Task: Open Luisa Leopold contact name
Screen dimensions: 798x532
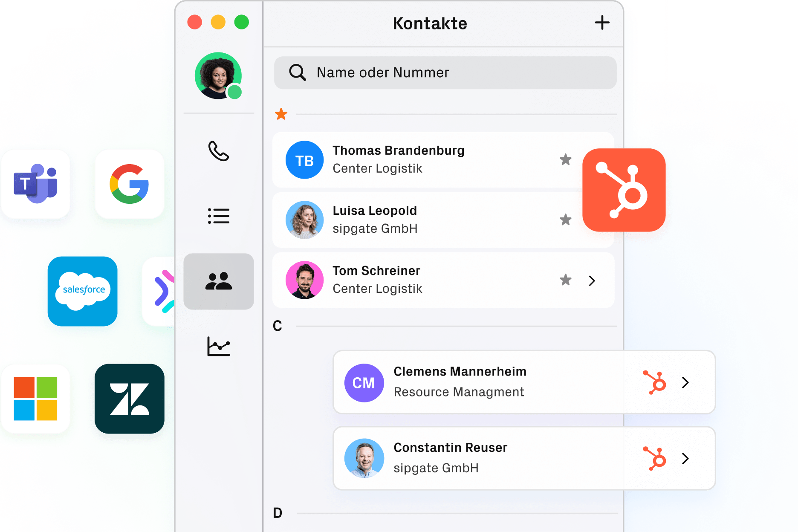Action: point(375,211)
